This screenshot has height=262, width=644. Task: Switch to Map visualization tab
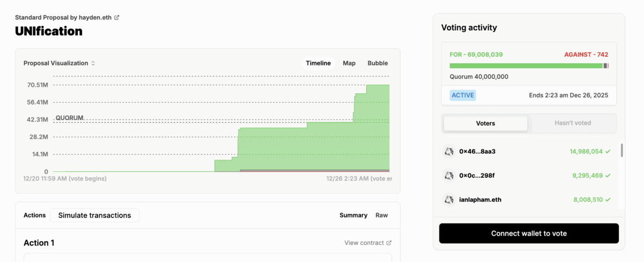coord(349,63)
